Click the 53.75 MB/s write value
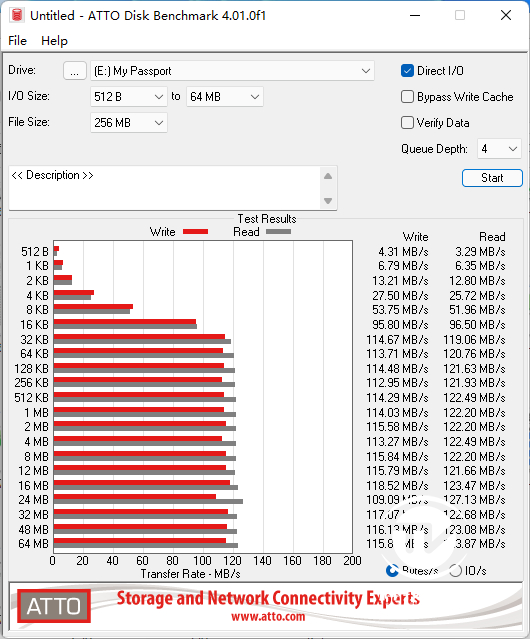The height and width of the screenshot is (639, 530). point(400,310)
